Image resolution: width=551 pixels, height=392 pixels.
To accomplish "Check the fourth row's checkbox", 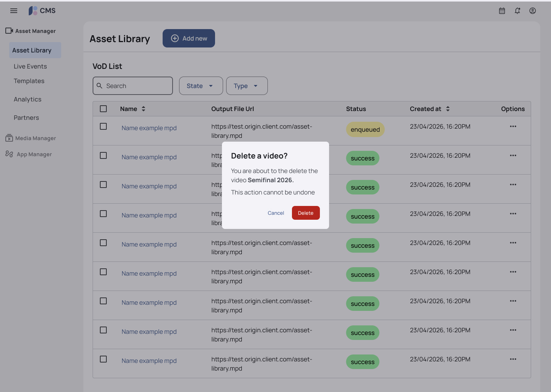I will [103, 214].
